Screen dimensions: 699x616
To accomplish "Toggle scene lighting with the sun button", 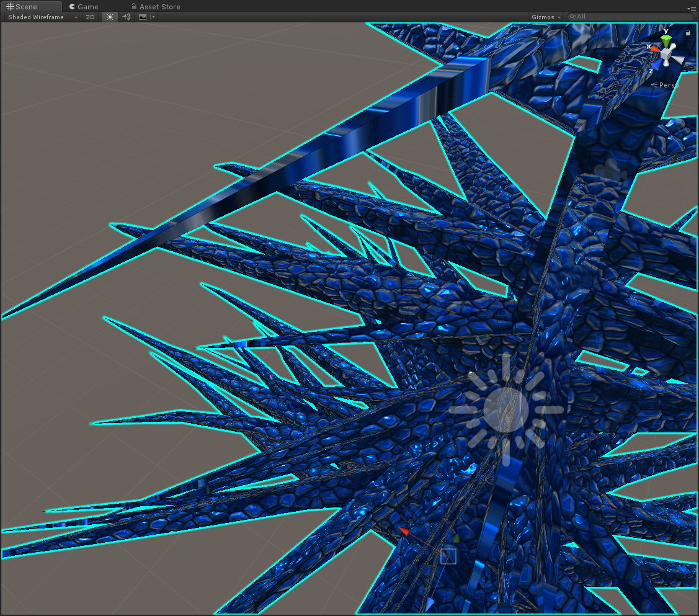I will (x=110, y=17).
